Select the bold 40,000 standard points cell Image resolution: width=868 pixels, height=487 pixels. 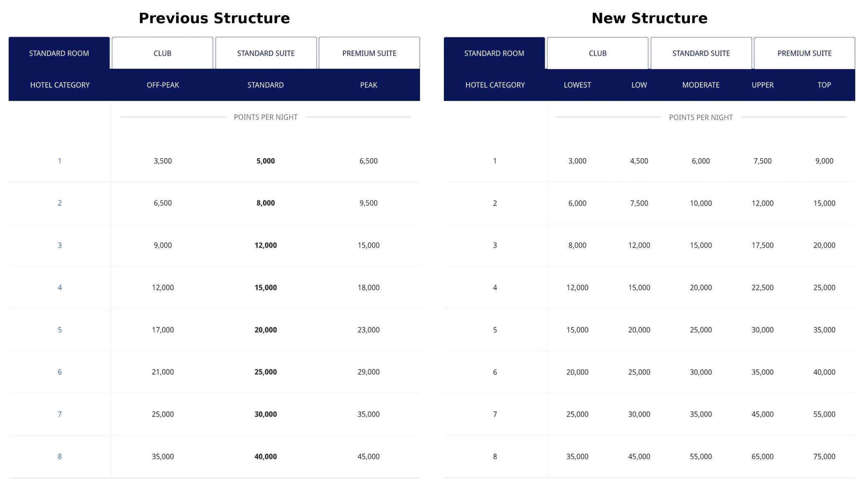coord(266,457)
